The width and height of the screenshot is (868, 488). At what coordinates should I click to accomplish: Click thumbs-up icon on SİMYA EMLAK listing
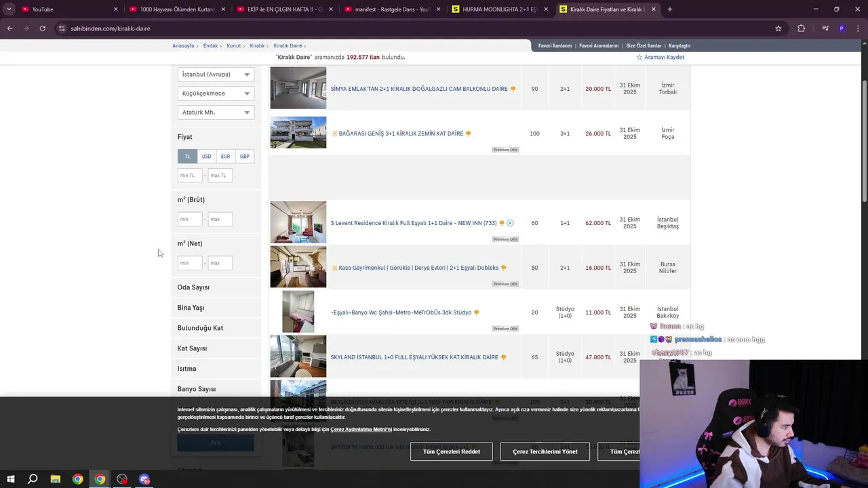(x=513, y=89)
